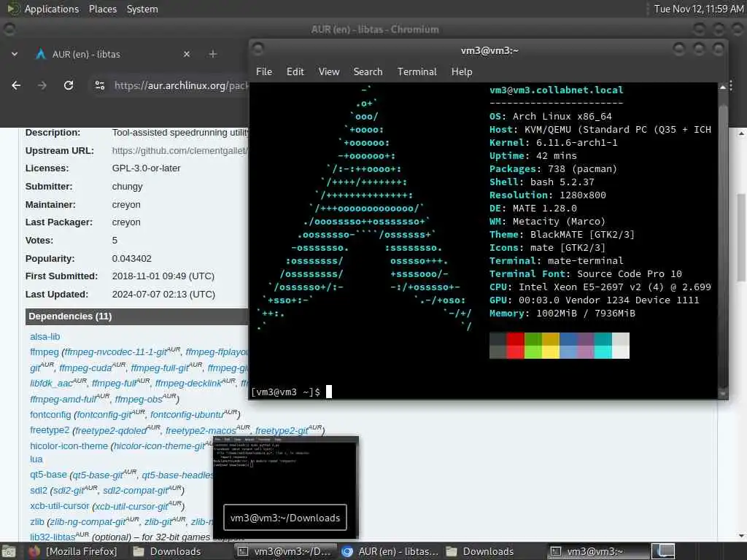The image size is (747, 560).
Task: Click the forward navigation arrow icon
Action: click(x=42, y=85)
